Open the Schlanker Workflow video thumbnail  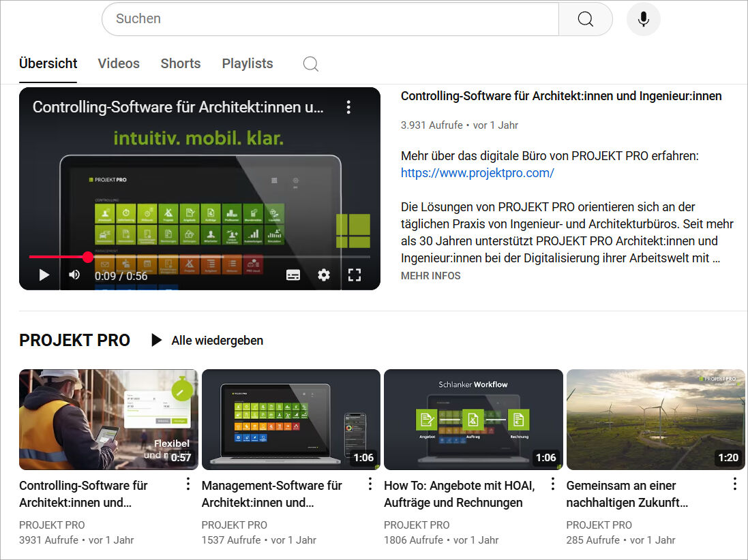473,420
